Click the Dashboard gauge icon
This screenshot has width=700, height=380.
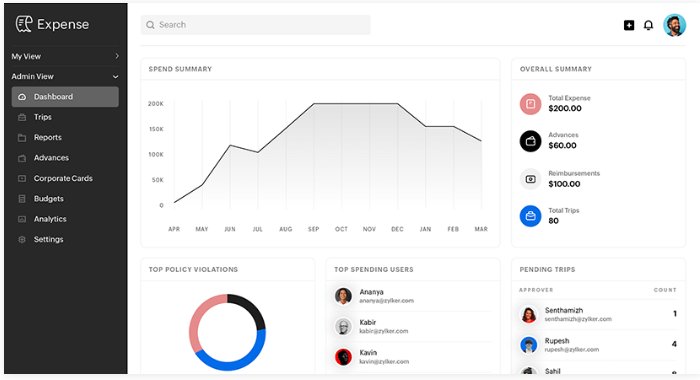pos(22,97)
